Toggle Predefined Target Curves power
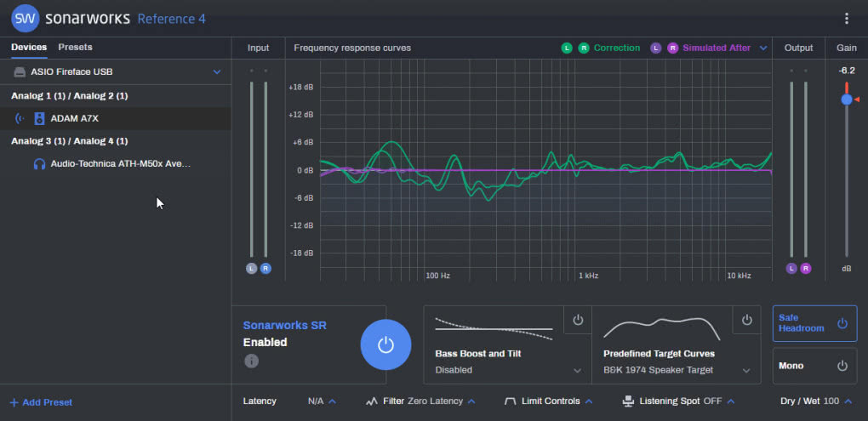The width and height of the screenshot is (868, 421). click(747, 321)
